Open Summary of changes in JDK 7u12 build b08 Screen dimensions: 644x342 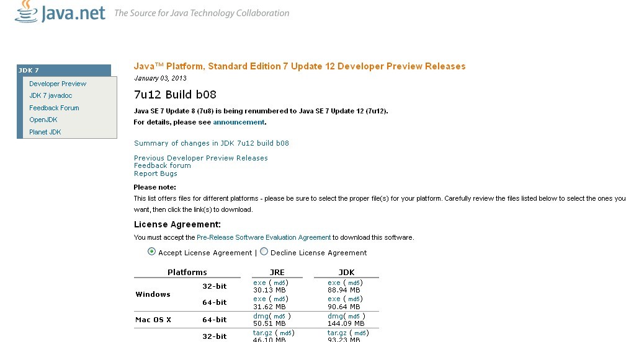(211, 143)
